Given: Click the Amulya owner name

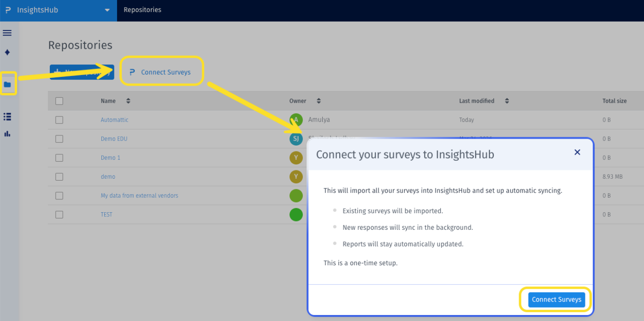Looking at the screenshot, I should tap(319, 120).
